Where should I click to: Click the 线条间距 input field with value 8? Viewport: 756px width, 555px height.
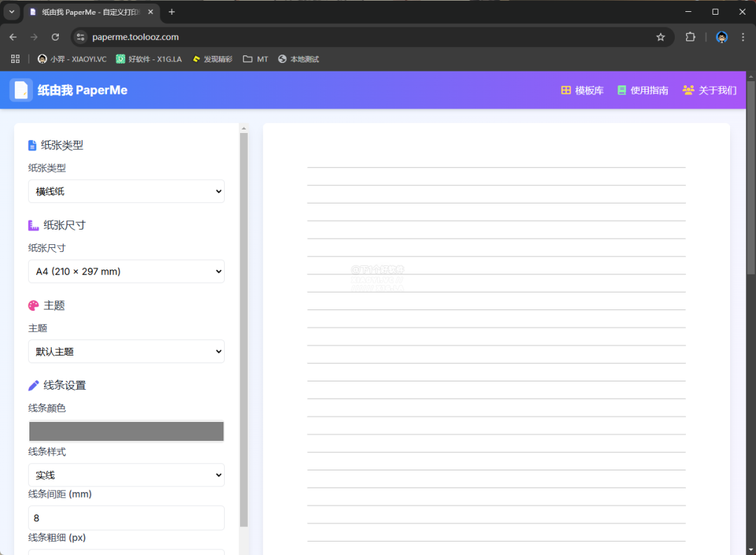point(126,518)
